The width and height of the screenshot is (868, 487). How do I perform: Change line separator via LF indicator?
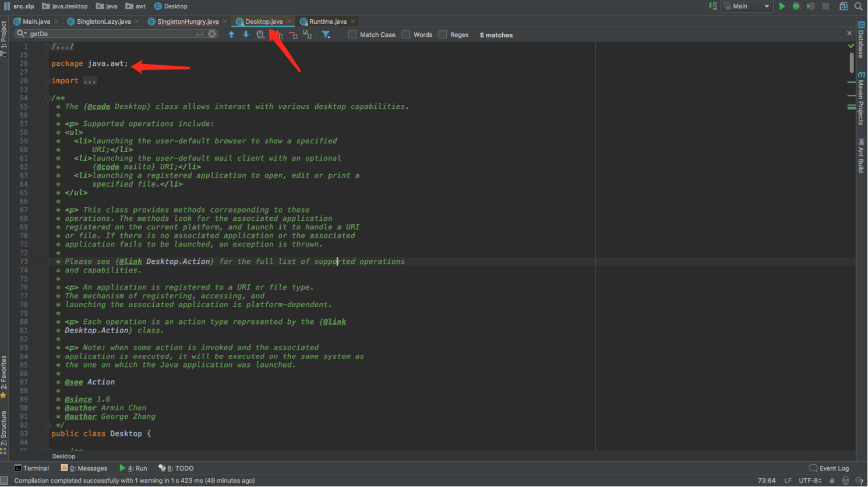click(788, 481)
